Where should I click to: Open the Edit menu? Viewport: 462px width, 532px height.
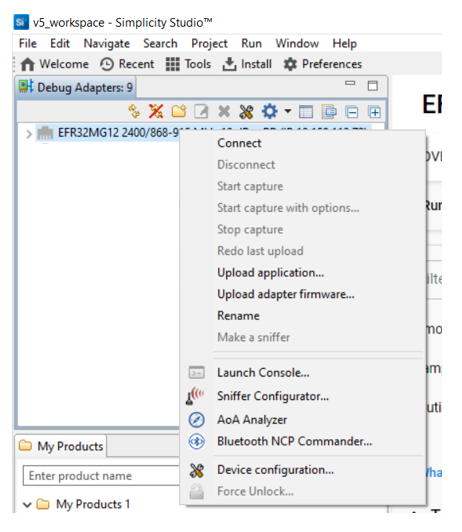(60, 43)
